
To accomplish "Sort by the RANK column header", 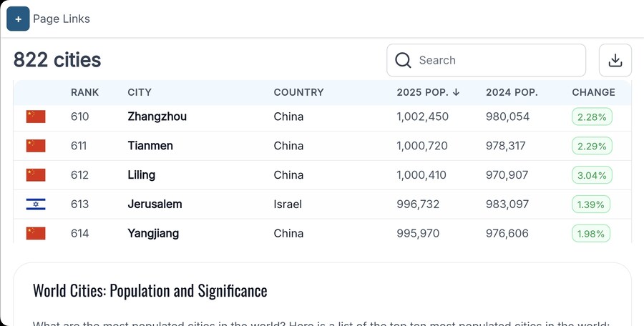I will pyautogui.click(x=84, y=92).
